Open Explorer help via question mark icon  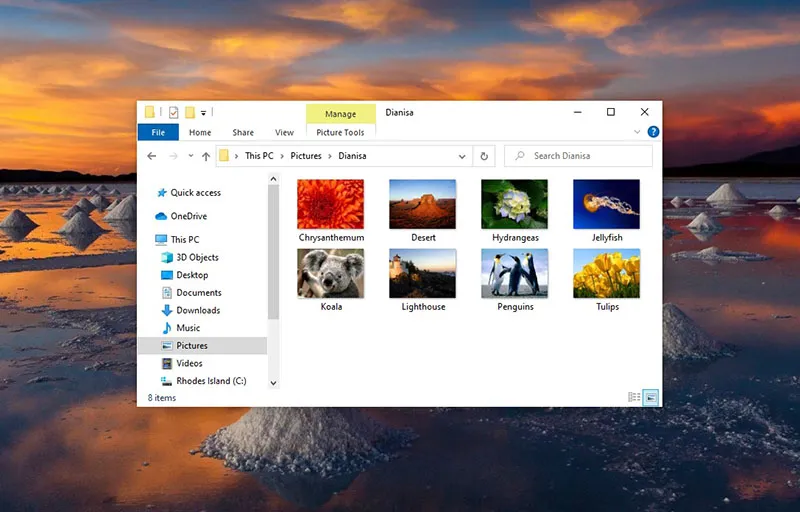click(653, 132)
